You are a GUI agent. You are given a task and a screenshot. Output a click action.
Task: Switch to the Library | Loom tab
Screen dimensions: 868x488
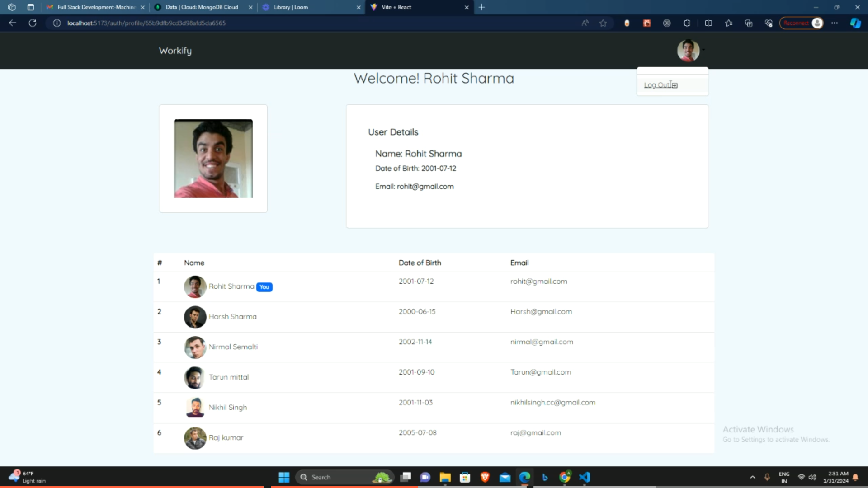291,7
